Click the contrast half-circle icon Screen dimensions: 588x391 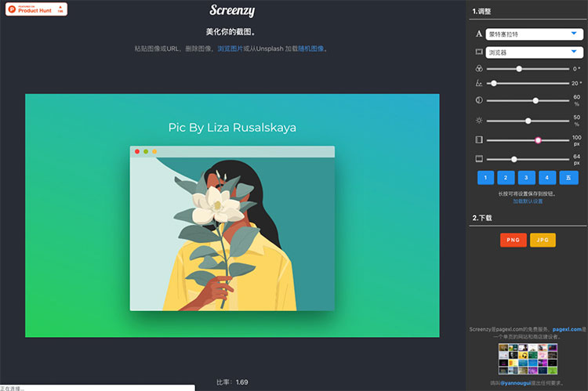pyautogui.click(x=479, y=100)
